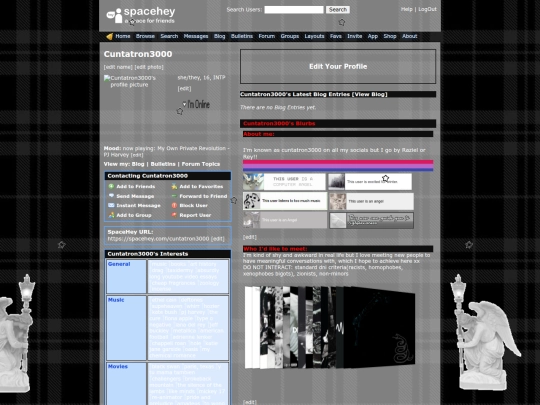The width and height of the screenshot is (540, 405).
Task: Click the Block User link text
Action: pyautogui.click(x=194, y=206)
